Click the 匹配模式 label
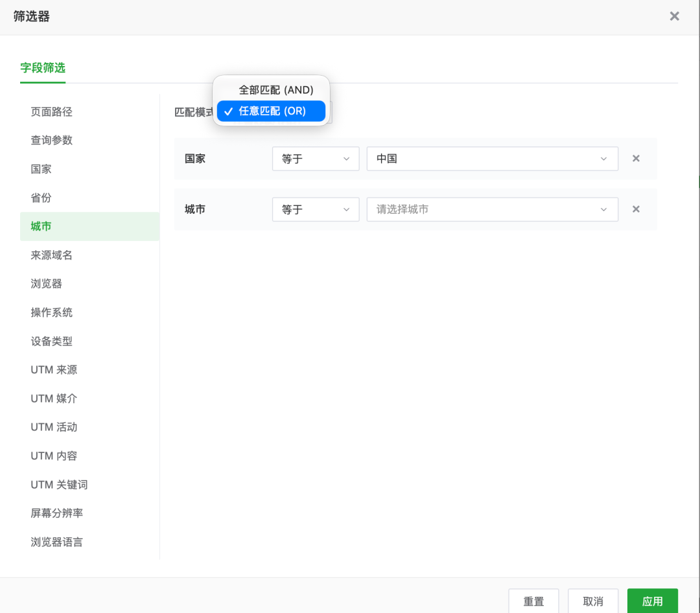The image size is (700, 613). (x=194, y=112)
